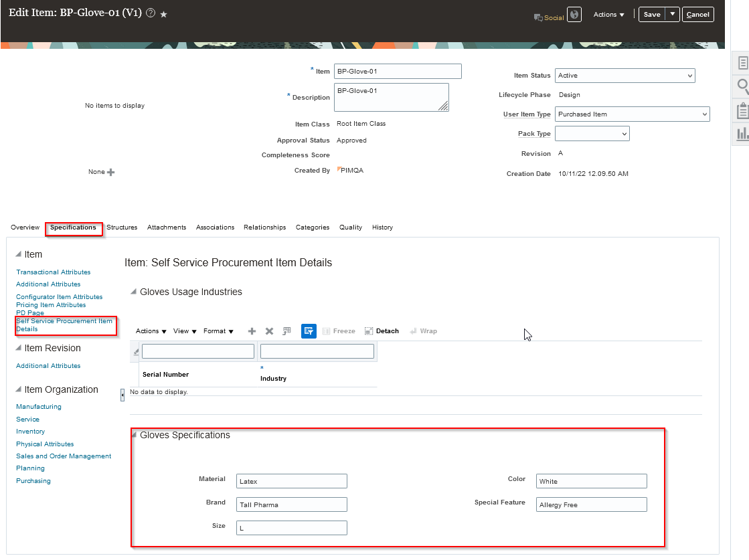Open Additional Attributes under Item Revision
Image resolution: width=749 pixels, height=560 pixels.
(x=48, y=366)
